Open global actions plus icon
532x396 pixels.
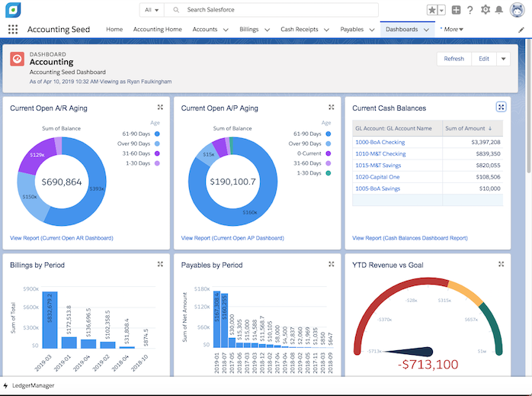[456, 10]
